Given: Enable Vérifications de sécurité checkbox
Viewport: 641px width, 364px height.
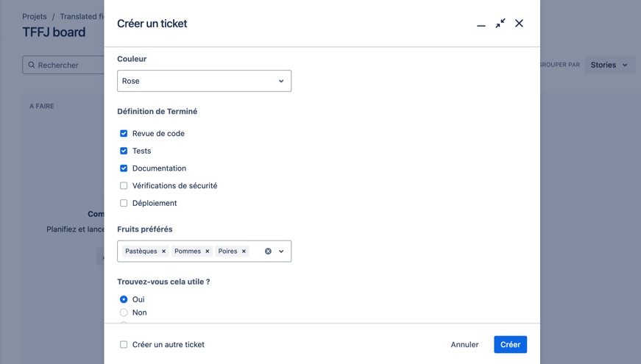Looking at the screenshot, I should tap(124, 186).
